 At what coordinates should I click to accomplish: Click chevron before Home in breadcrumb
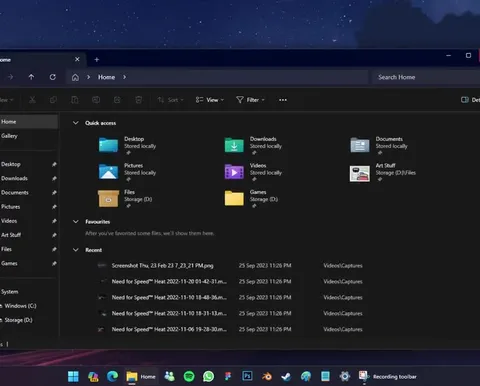pos(88,77)
